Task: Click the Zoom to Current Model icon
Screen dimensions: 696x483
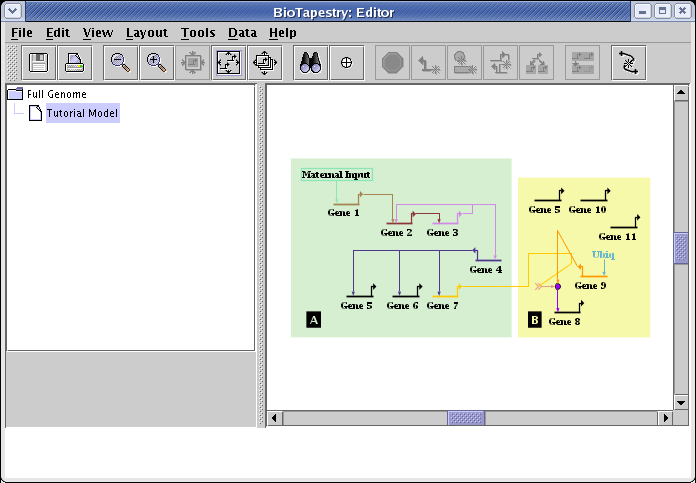Action: coord(228,63)
